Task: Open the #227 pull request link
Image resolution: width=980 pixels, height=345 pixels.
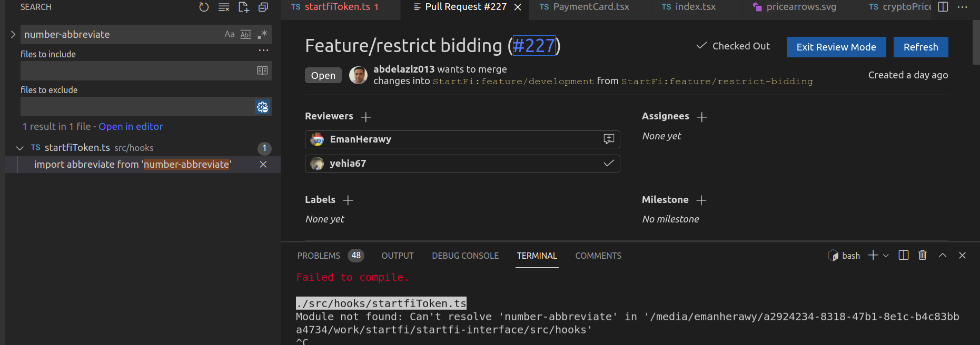Action: [534, 46]
